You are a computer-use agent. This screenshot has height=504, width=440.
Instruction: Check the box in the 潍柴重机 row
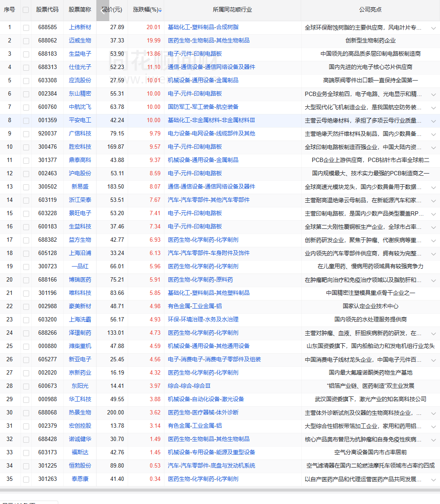pos(26,346)
